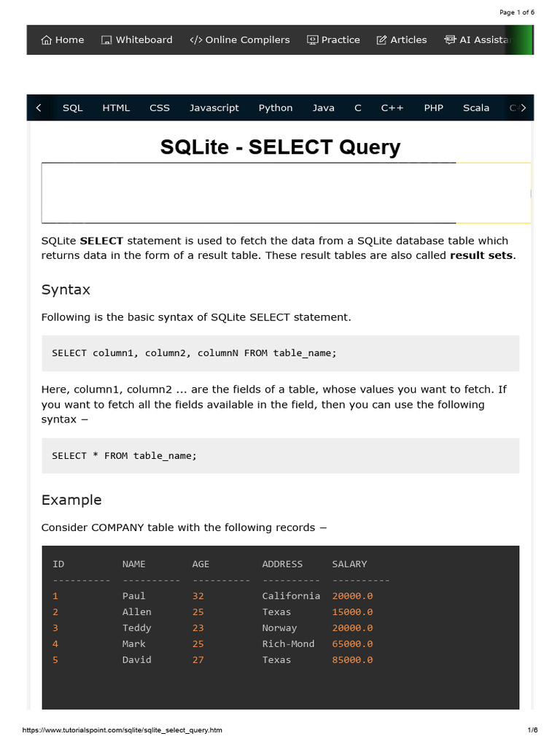Switch to the PHP tab
Screen dimensions: 560x747
point(433,108)
